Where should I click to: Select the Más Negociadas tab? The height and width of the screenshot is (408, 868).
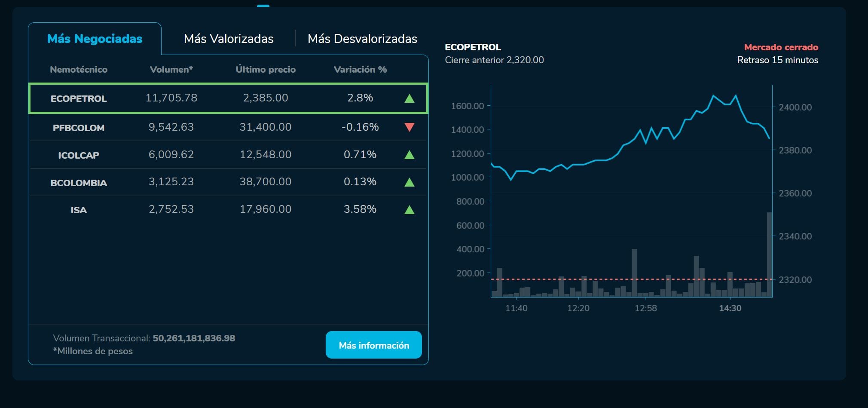pyautogui.click(x=95, y=39)
